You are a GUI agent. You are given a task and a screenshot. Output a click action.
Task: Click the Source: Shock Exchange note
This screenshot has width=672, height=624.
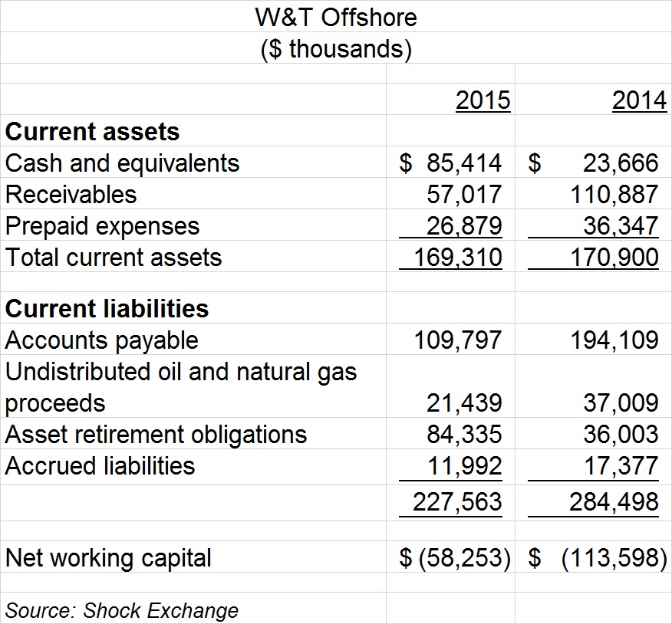(122, 610)
